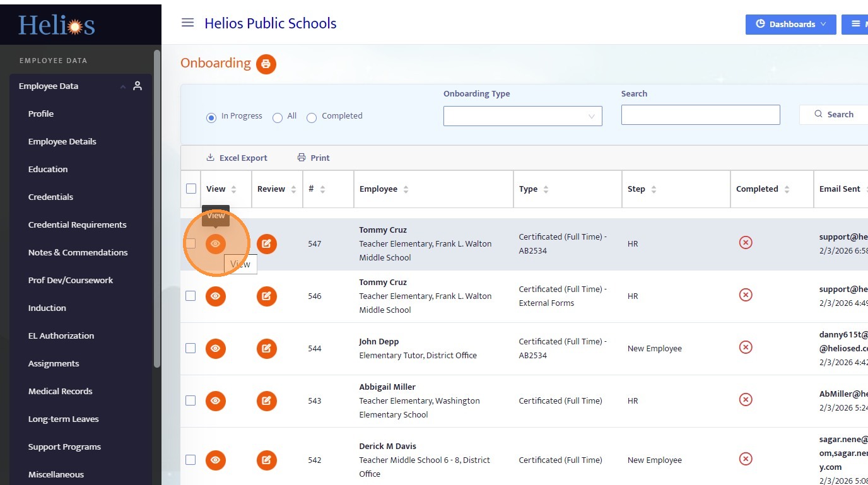Click the view eye icon for Abbigail Miller
This screenshot has height=485, width=868.
pos(216,400)
